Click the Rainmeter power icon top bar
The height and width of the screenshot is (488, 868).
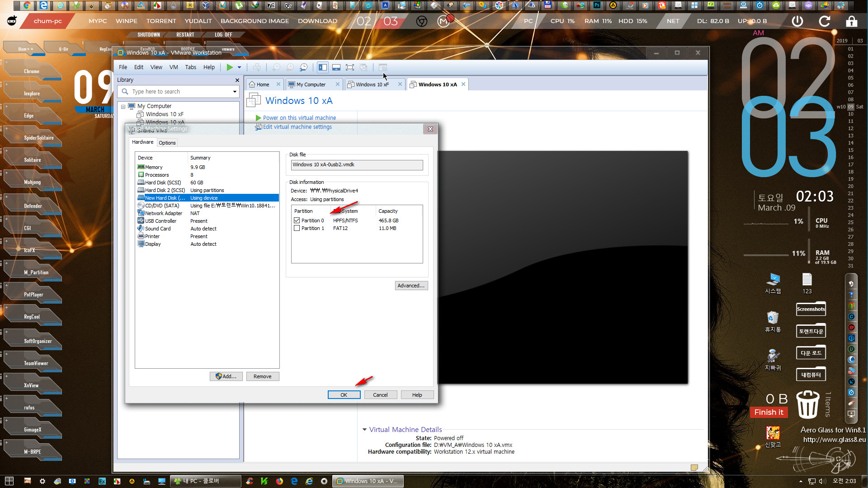[x=797, y=21]
